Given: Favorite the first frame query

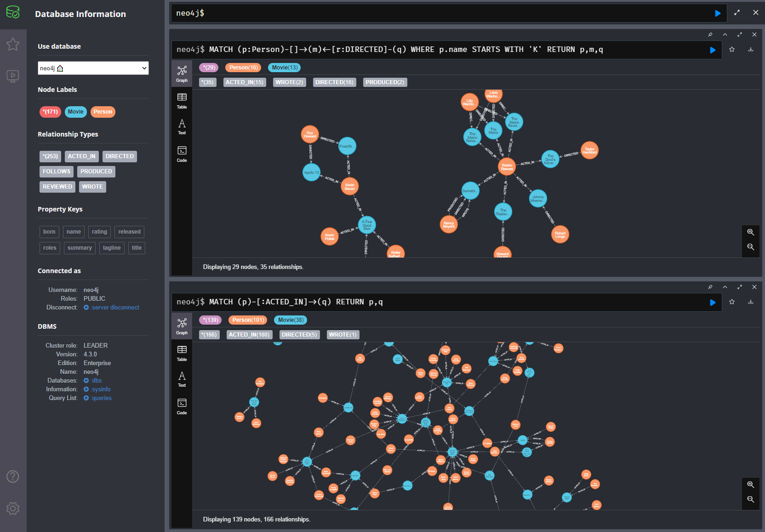Looking at the screenshot, I should point(732,49).
